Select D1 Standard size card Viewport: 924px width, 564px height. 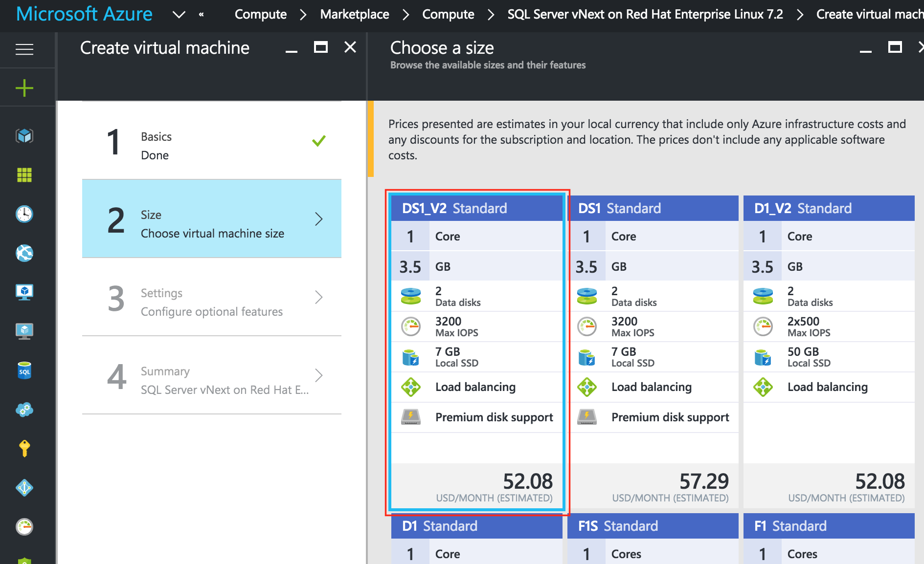[477, 539]
